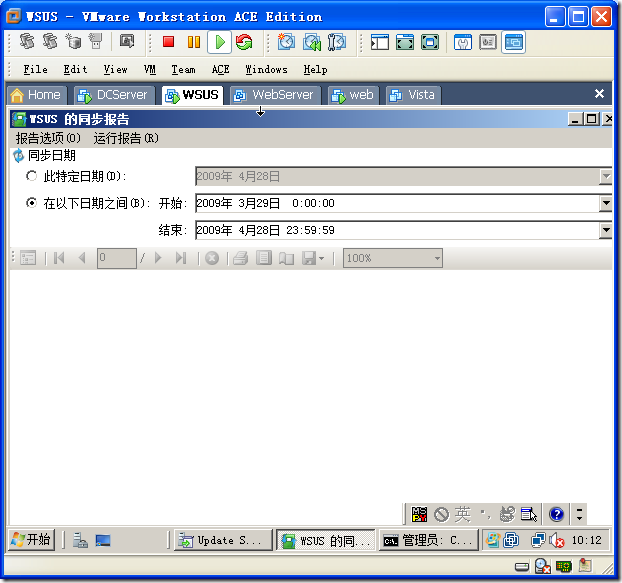This screenshot has height=583, width=622.
Task: Go to last page of report
Action: (181, 258)
